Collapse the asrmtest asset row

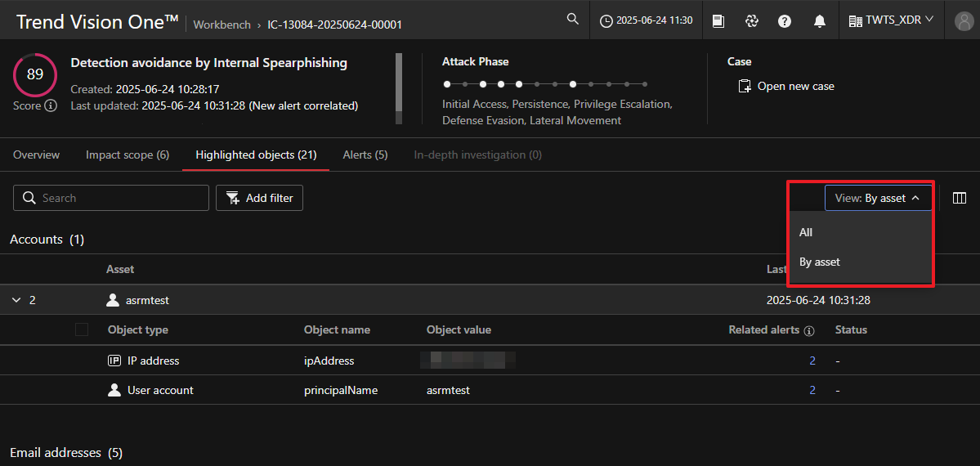tap(16, 300)
